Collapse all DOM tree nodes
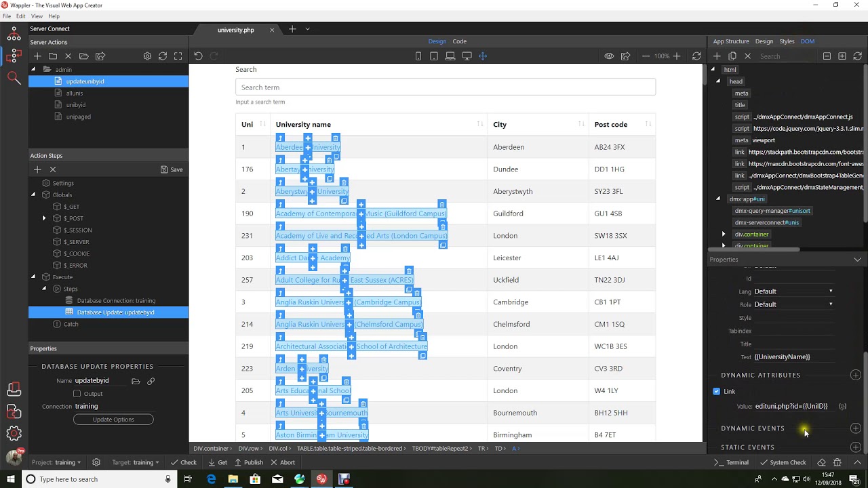 (x=827, y=56)
